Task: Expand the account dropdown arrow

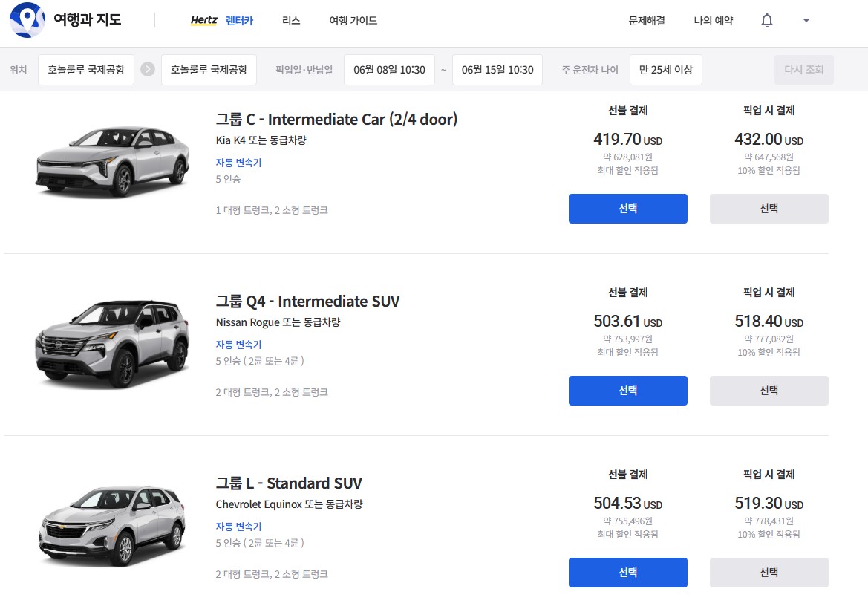Action: 806,21
